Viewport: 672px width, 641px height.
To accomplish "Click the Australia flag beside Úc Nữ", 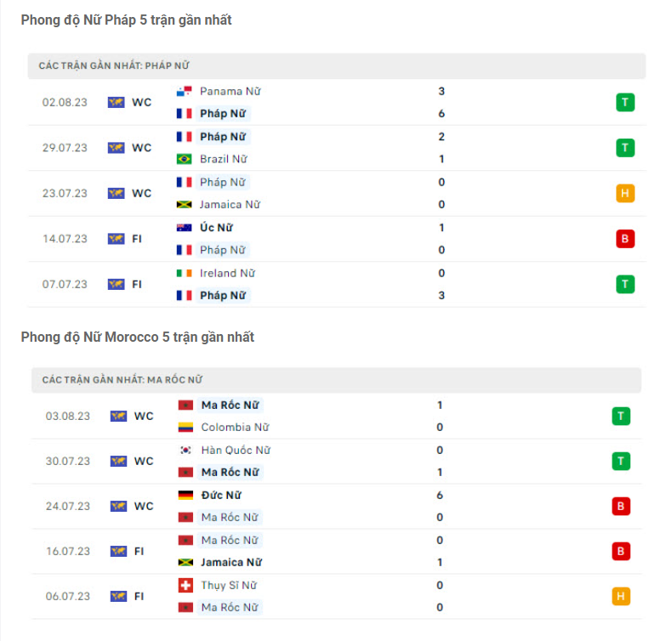I will (184, 228).
